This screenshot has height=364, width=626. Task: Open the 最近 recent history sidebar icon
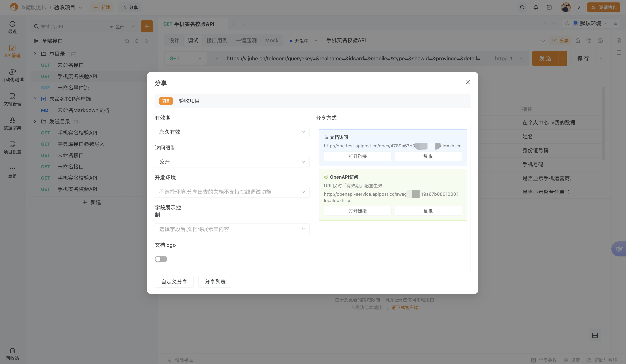[12, 27]
